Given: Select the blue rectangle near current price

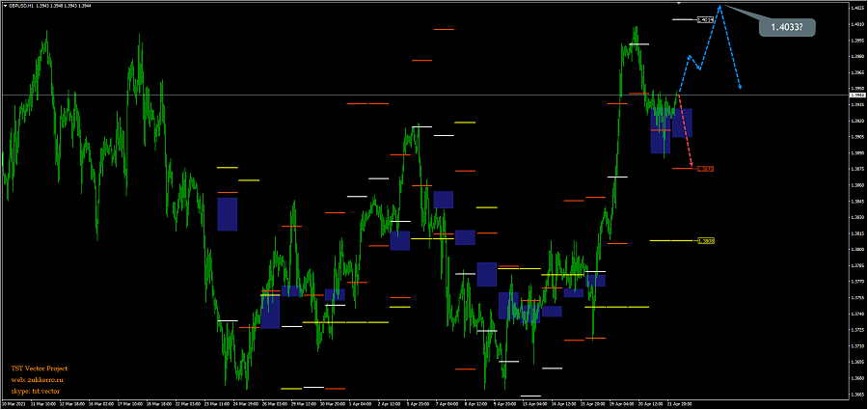Looking at the screenshot, I should (x=682, y=123).
